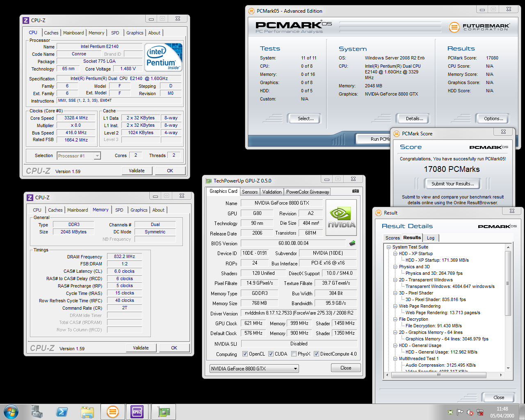This screenshot has width=525, height=420.
Task: Collapse the File Decryption node
Action: [395, 319]
